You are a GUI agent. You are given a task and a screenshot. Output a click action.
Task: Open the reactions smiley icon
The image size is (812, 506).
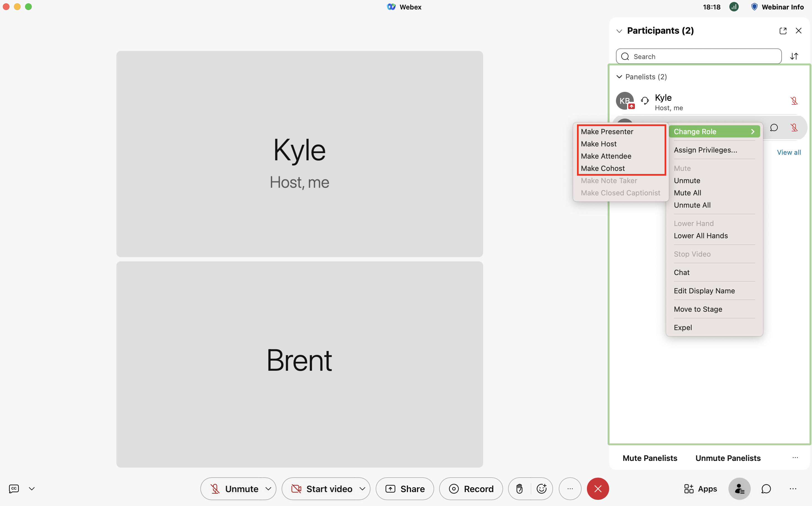coord(541,488)
